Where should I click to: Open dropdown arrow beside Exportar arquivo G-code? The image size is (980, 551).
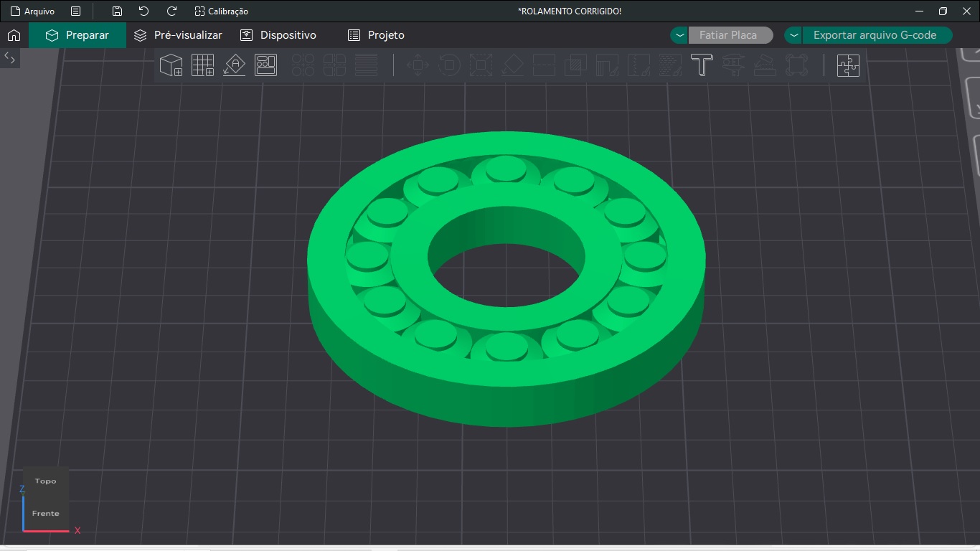coord(793,35)
